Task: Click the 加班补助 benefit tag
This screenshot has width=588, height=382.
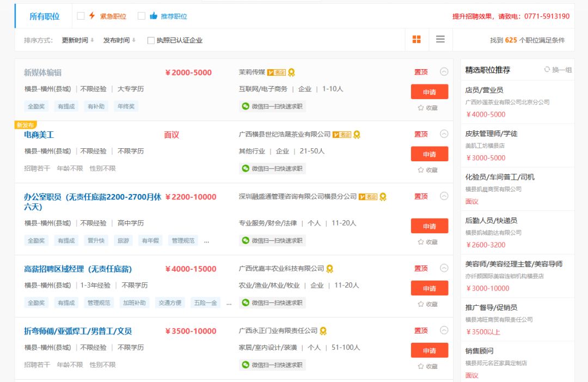Action: point(134,303)
